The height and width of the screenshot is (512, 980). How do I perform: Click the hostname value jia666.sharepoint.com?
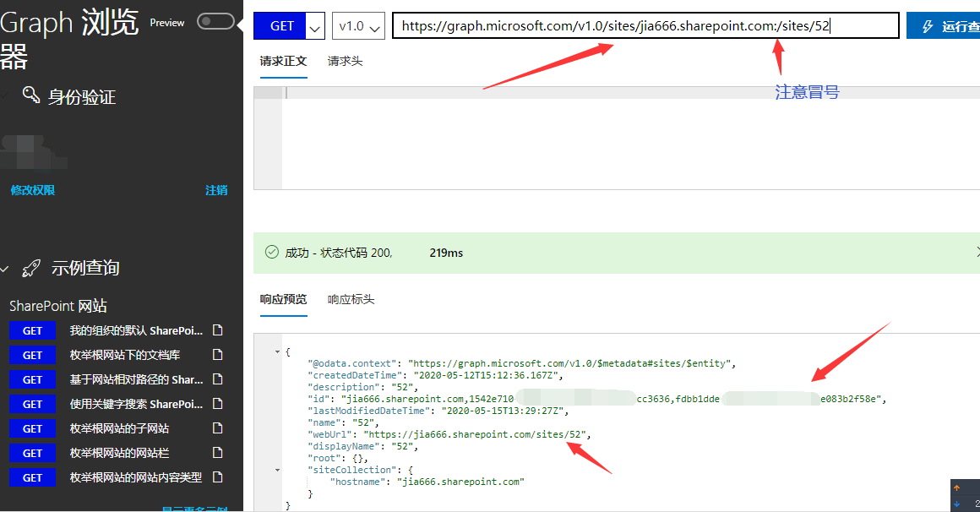tap(460, 482)
